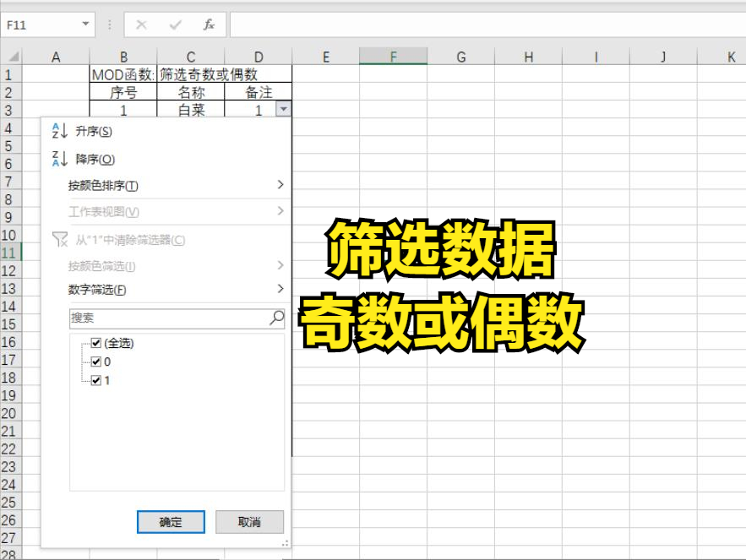746x560 pixels.
Task: Select column G header
Action: (461, 57)
